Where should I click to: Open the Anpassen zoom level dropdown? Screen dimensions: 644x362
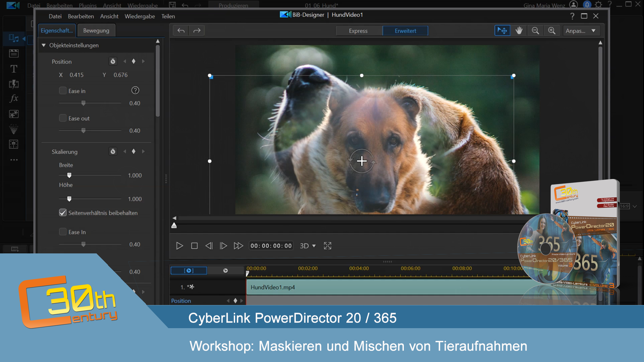click(x=581, y=31)
